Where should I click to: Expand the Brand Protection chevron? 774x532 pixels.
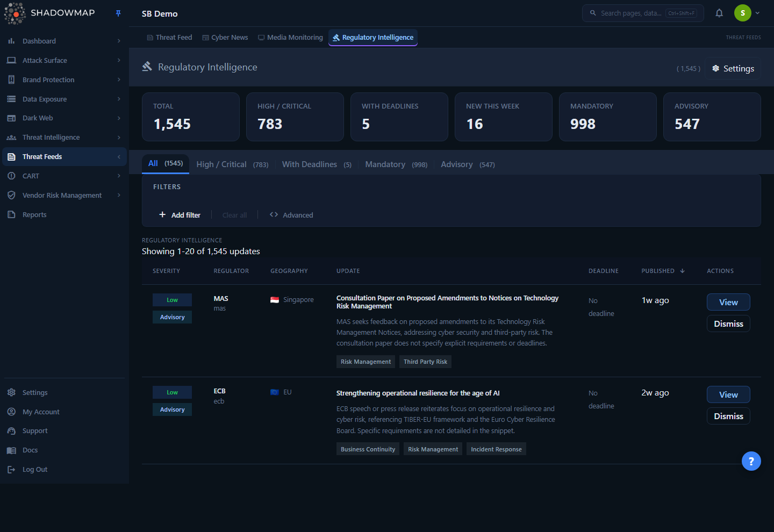(x=119, y=80)
